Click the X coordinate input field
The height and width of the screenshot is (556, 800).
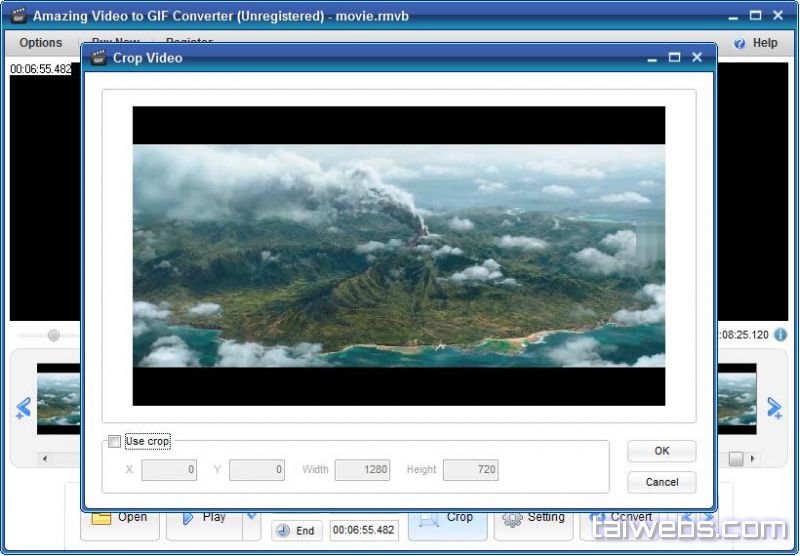coord(169,470)
